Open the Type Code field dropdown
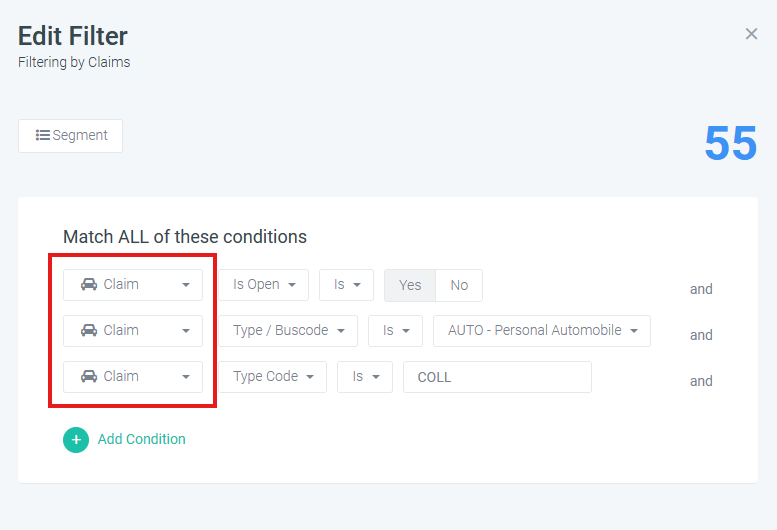The image size is (777, 530). point(273,377)
